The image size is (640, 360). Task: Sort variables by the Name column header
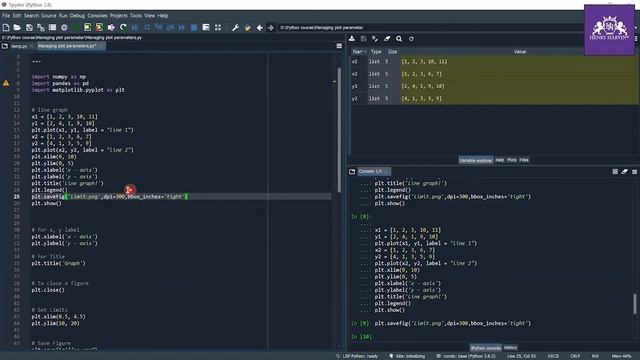359,52
